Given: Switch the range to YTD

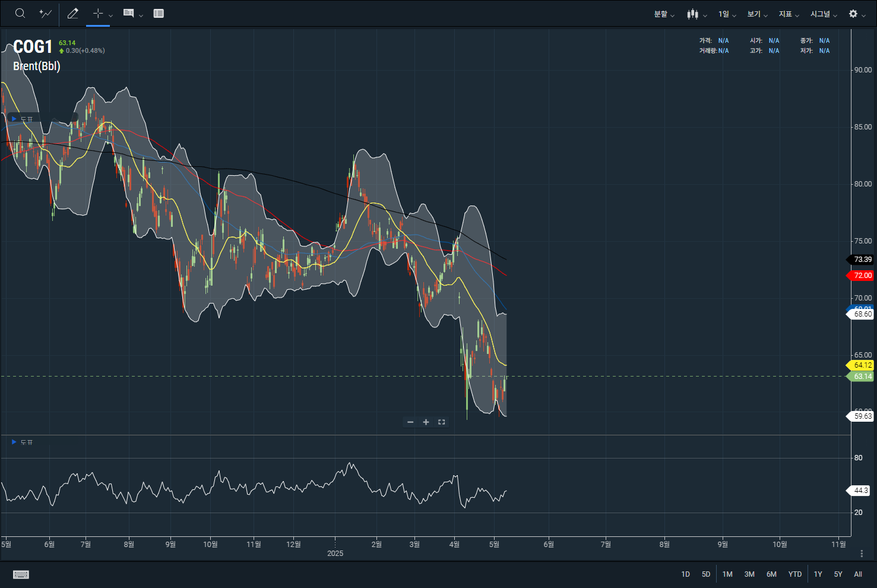Looking at the screenshot, I should coord(794,574).
